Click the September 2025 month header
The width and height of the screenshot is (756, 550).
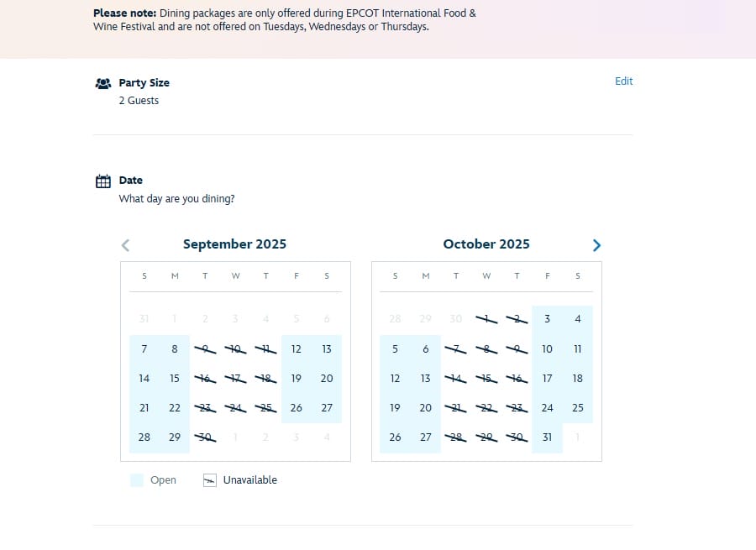point(234,244)
